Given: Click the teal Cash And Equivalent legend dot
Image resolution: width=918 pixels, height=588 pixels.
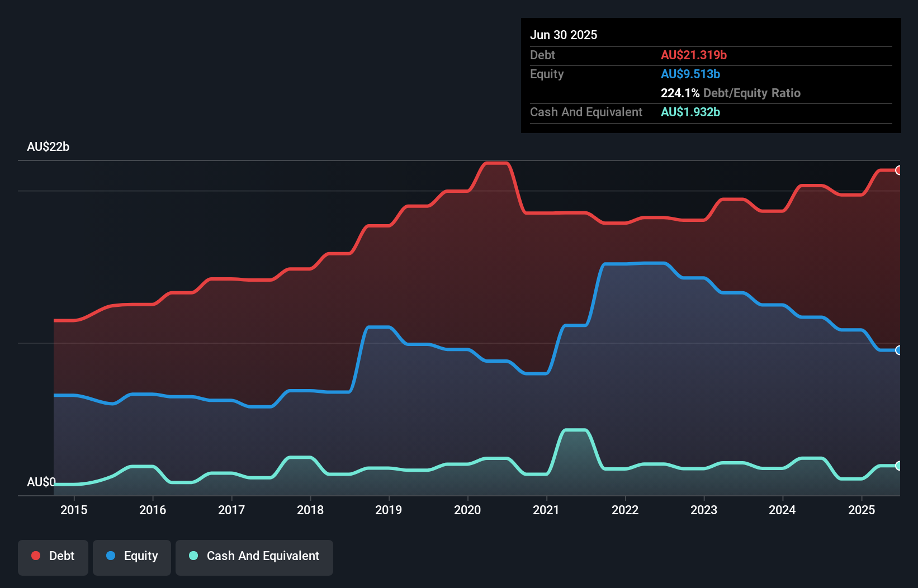Looking at the screenshot, I should tap(192, 556).
